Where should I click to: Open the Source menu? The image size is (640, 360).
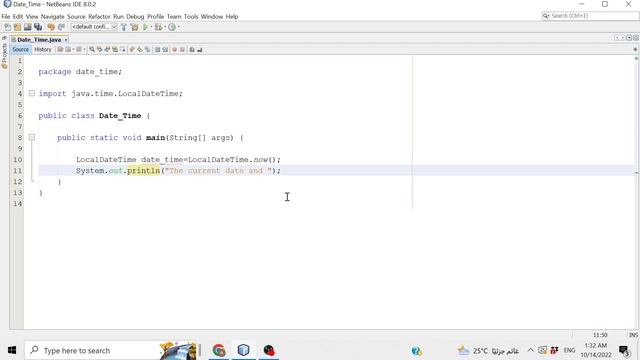pos(76,17)
